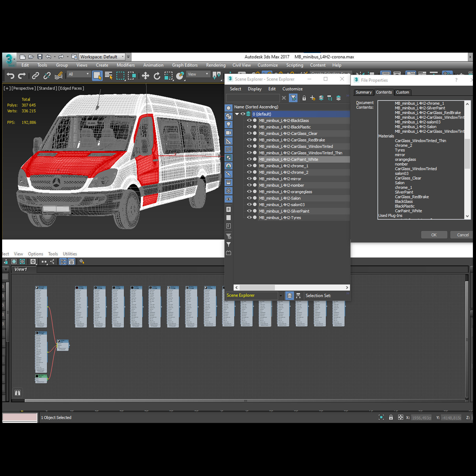The height and width of the screenshot is (476, 476).
Task: Choose Rectangular Selection Region tool
Action: click(x=120, y=76)
